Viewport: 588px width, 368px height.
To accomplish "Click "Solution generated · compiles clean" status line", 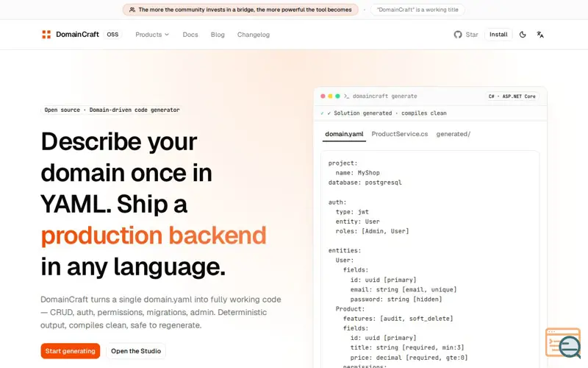I will click(390, 113).
